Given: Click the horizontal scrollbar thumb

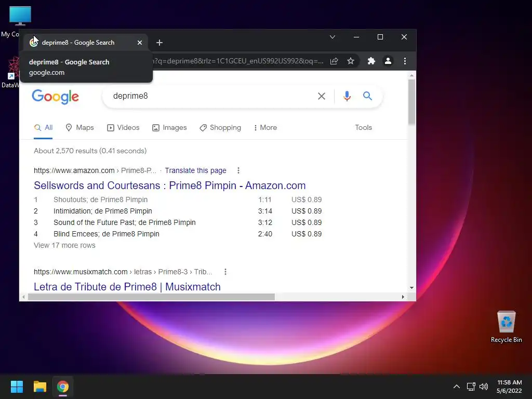Looking at the screenshot, I should point(151,297).
